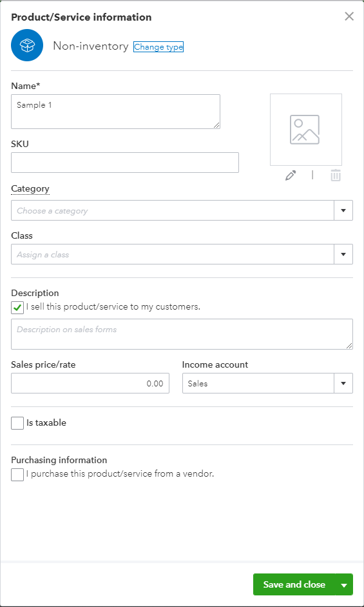The width and height of the screenshot is (364, 607).
Task: Click the Change type link
Action: (158, 47)
